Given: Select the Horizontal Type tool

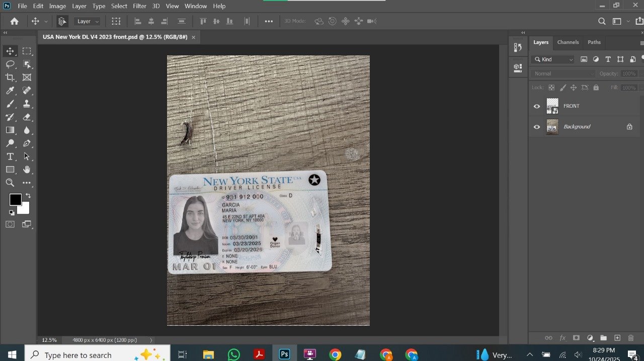Looking at the screenshot, I should 10,157.
